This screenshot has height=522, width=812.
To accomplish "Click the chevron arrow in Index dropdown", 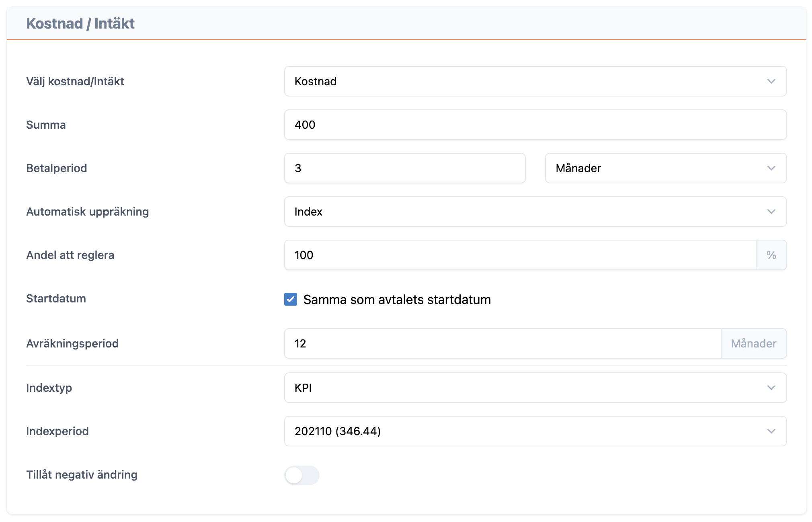I will [x=771, y=212].
